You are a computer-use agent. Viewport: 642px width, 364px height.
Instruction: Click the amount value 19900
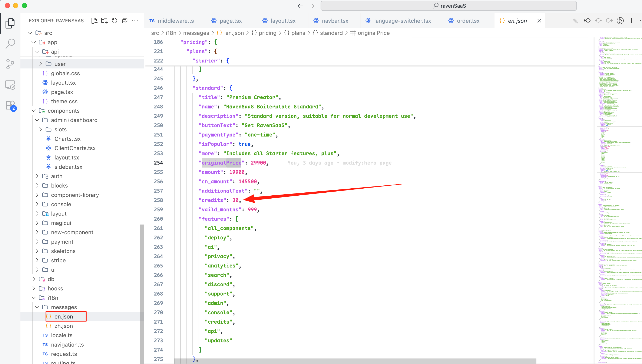click(x=237, y=172)
